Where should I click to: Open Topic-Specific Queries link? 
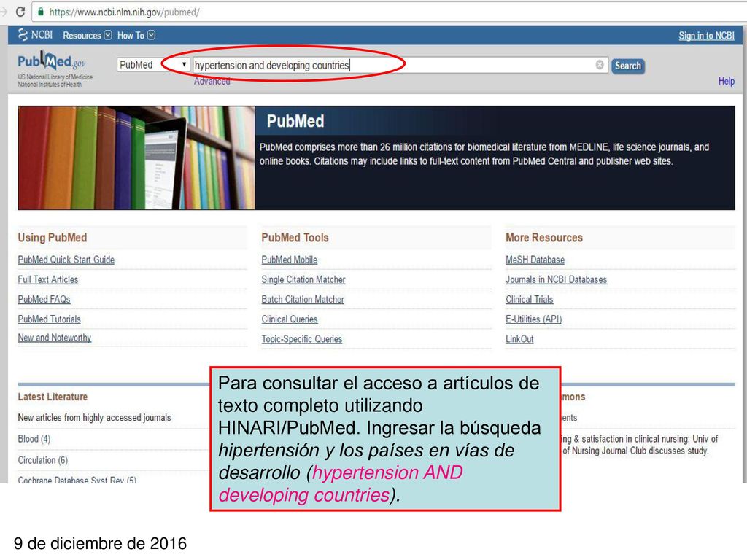301,339
